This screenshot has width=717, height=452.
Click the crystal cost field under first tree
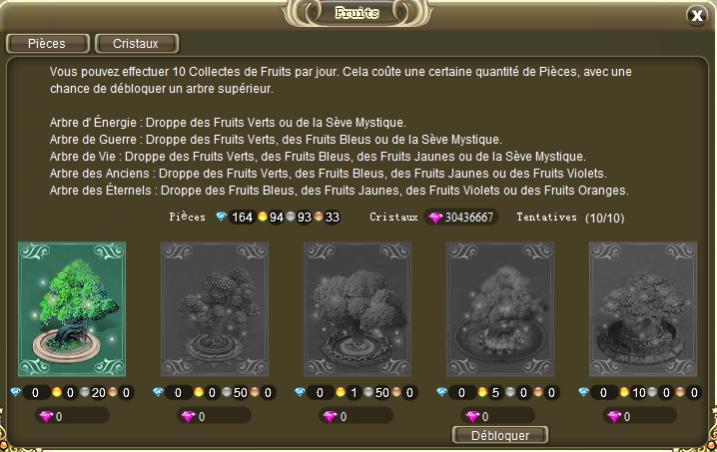pyautogui.click(x=72, y=416)
